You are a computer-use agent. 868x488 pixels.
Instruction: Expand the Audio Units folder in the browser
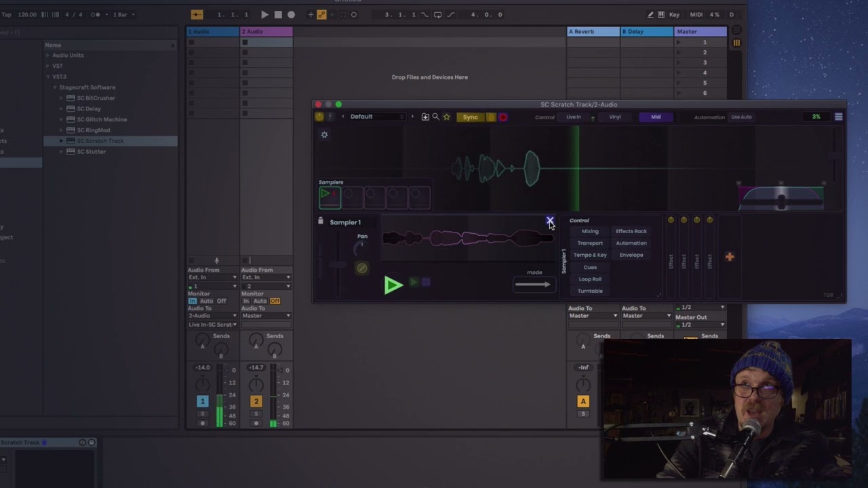[47, 56]
